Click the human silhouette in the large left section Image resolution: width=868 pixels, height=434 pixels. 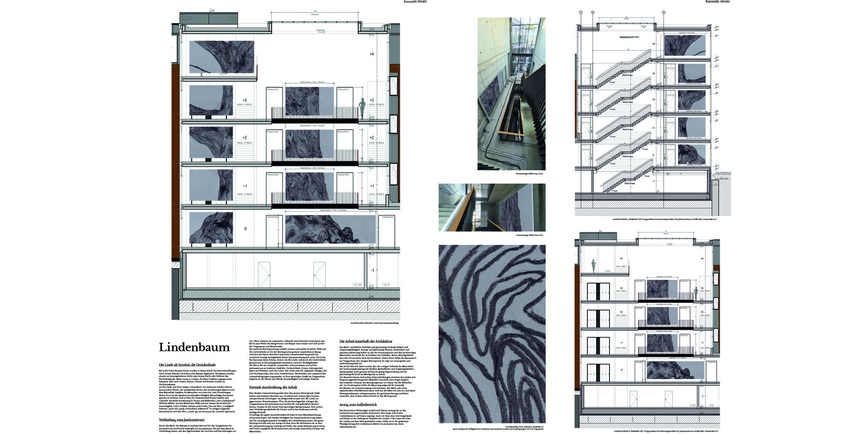[x=363, y=108]
